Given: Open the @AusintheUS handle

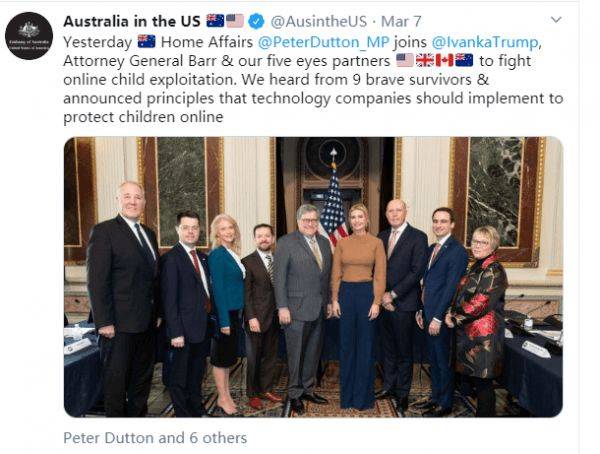Looking at the screenshot, I should pos(318,21).
